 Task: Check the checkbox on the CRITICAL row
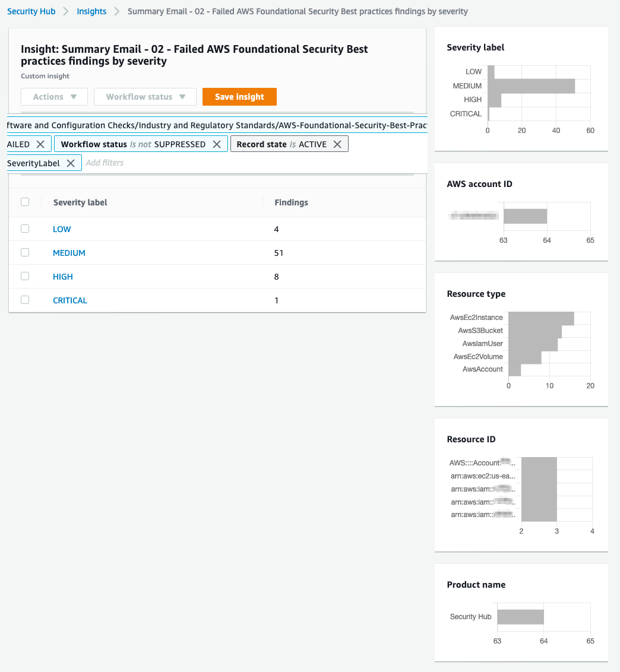coord(25,300)
